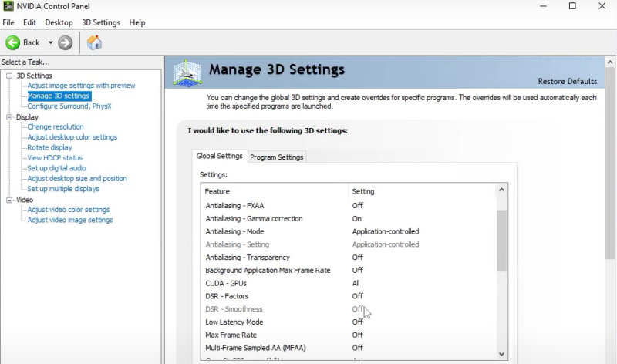Maximize the NVIDIA Control Panel window
Viewport: 617px width, 364px height.
point(572,6)
